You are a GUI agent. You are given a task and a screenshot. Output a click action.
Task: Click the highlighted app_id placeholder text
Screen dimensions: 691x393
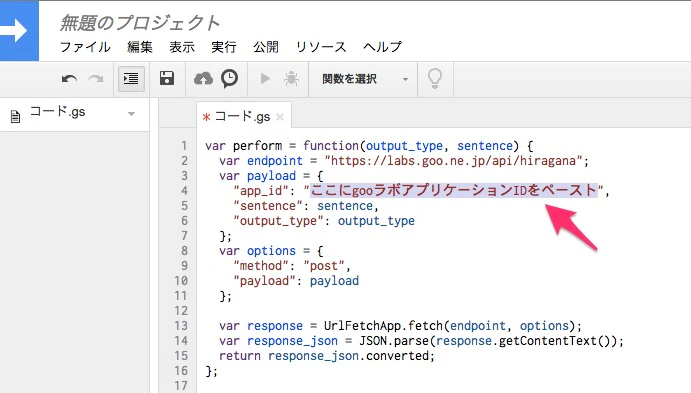[454, 190]
